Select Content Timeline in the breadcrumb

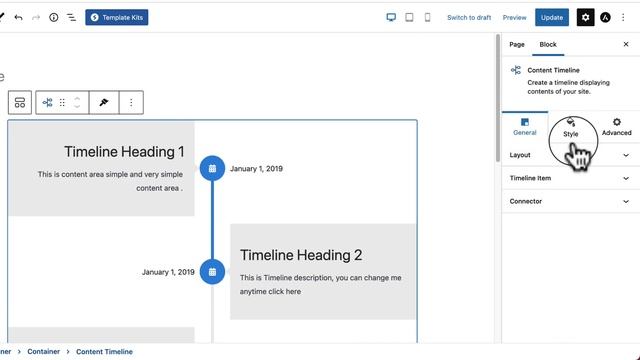click(104, 351)
